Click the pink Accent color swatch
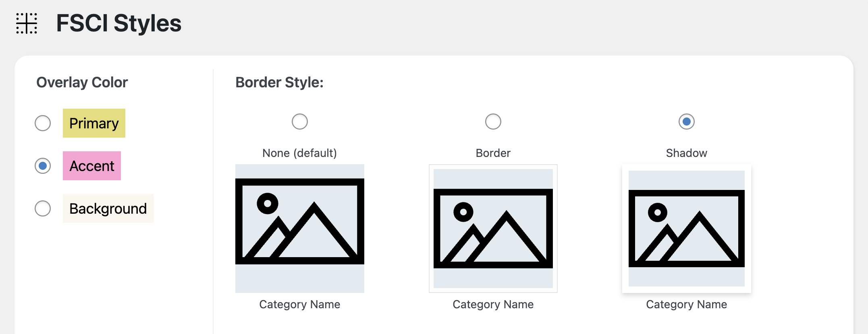The width and height of the screenshot is (868, 334). pyautogui.click(x=92, y=166)
